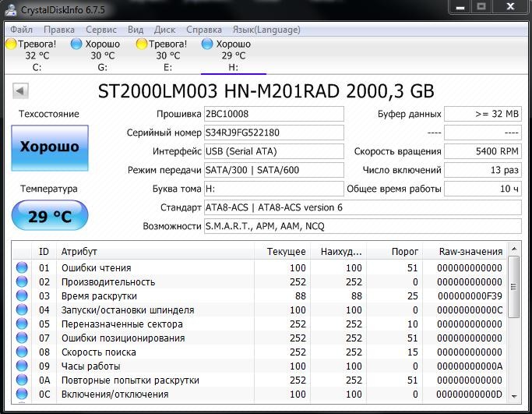Select the Часы работы row
This screenshot has width=532, height=414.
click(259, 366)
